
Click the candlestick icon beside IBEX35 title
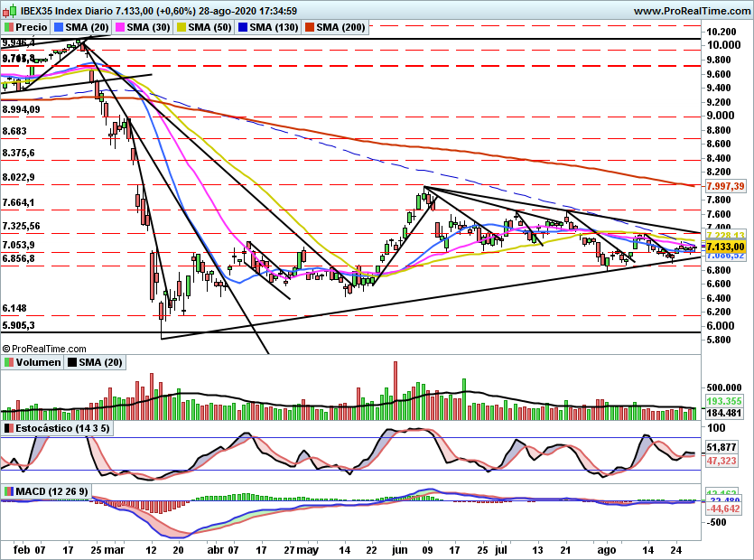click(9, 11)
